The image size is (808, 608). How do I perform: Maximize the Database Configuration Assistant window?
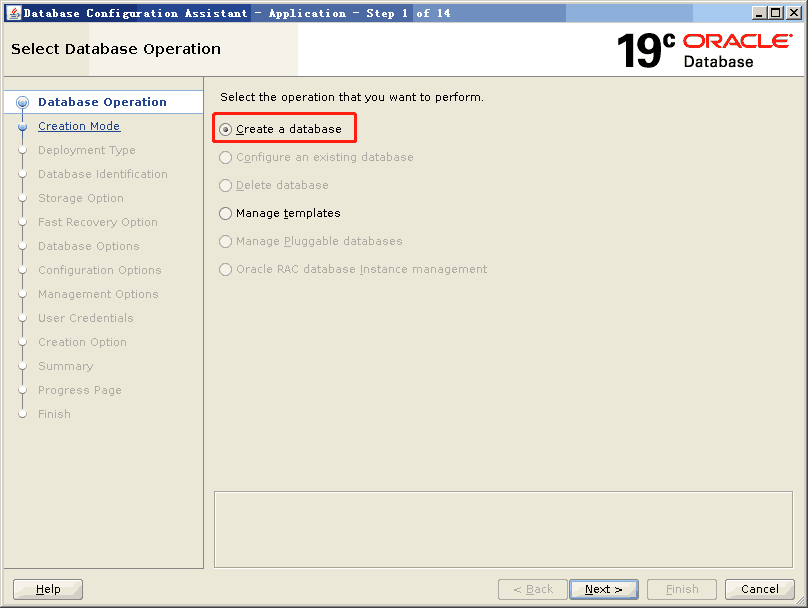tap(776, 13)
